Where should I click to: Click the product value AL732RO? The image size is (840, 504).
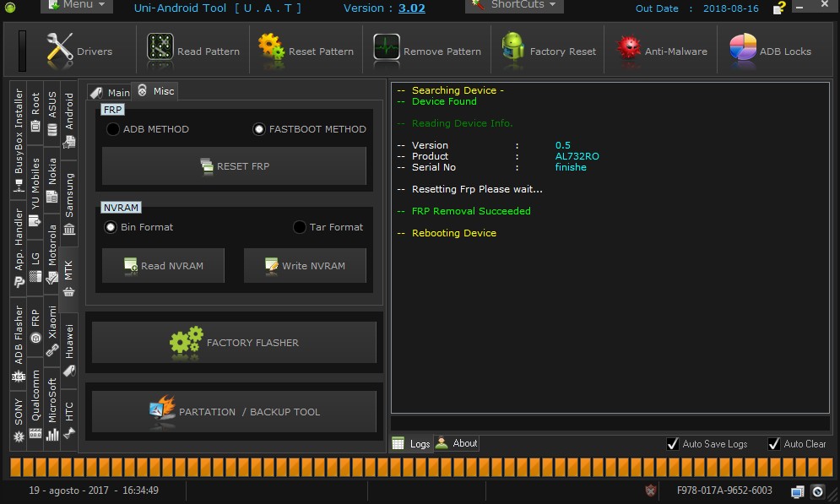pos(577,156)
